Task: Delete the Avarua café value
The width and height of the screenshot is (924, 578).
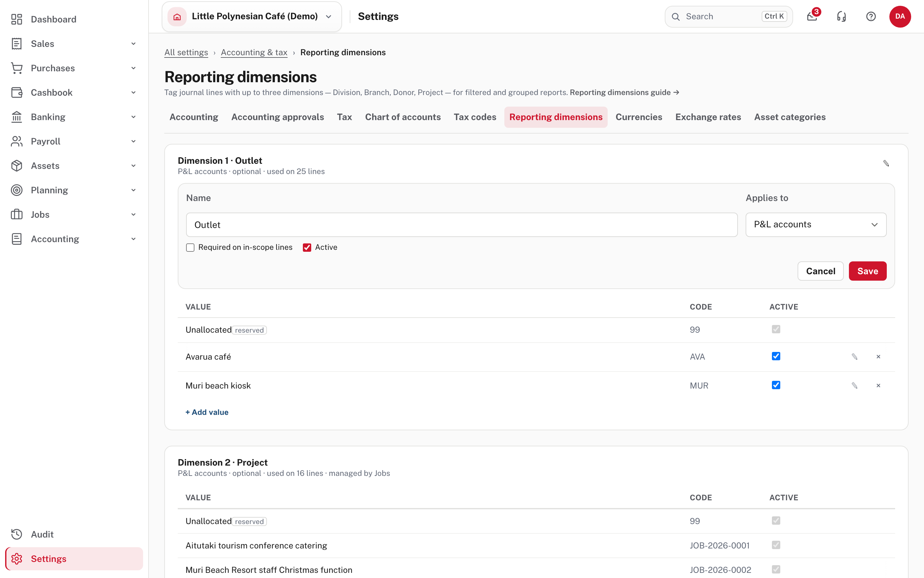Action: pyautogui.click(x=878, y=357)
